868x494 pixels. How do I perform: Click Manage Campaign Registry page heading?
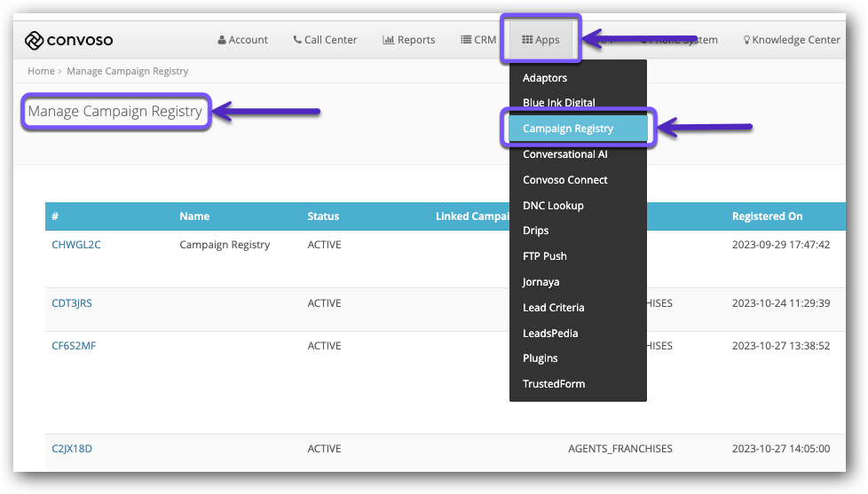(x=115, y=111)
